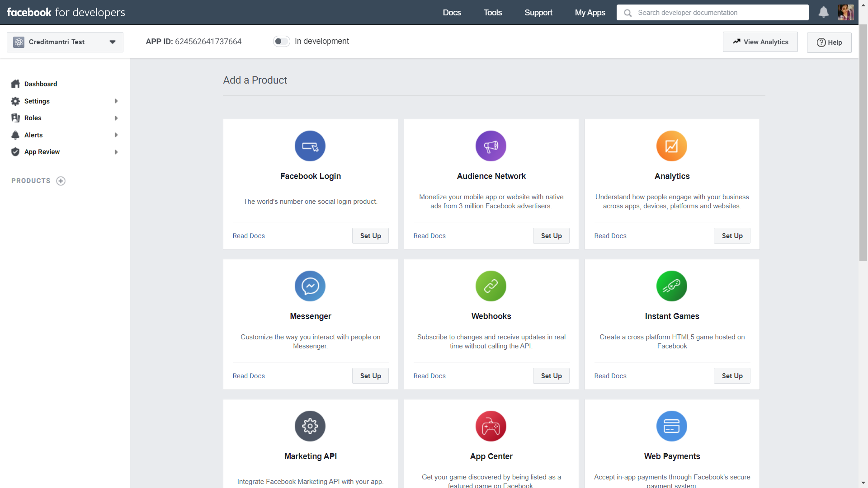Viewport: 868px width, 488px height.
Task: Expand the Alerts sidebar menu
Action: pyautogui.click(x=116, y=135)
